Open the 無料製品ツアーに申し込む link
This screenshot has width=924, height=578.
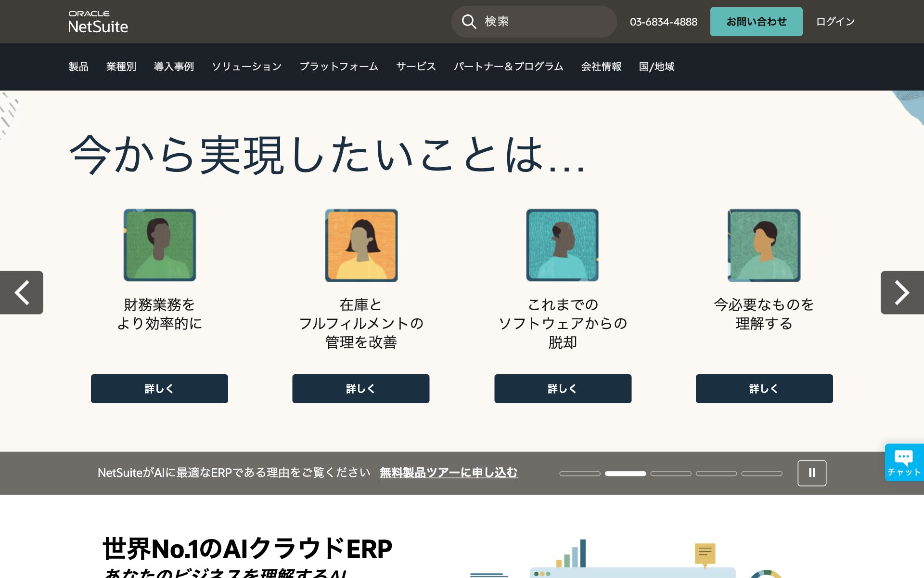tap(449, 473)
